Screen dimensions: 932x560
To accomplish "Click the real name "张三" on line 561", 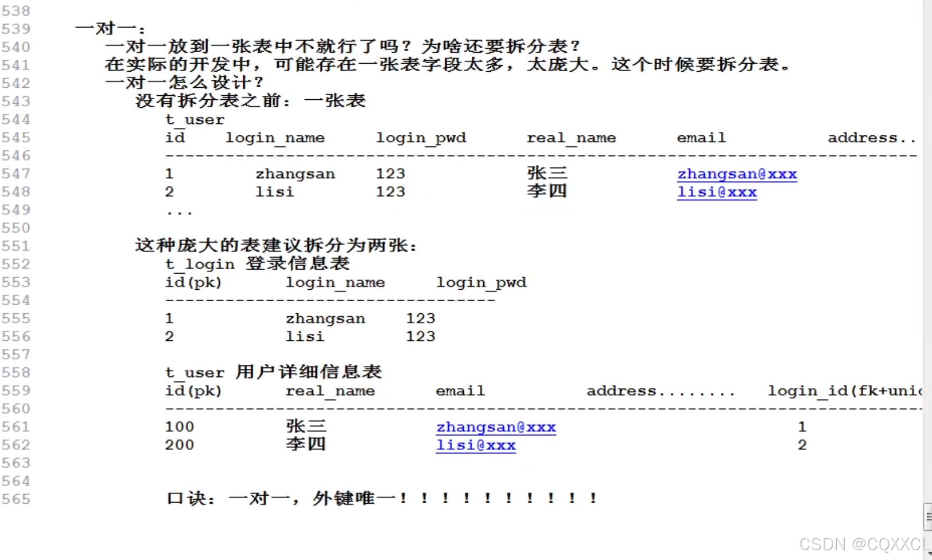I will 306,426.
